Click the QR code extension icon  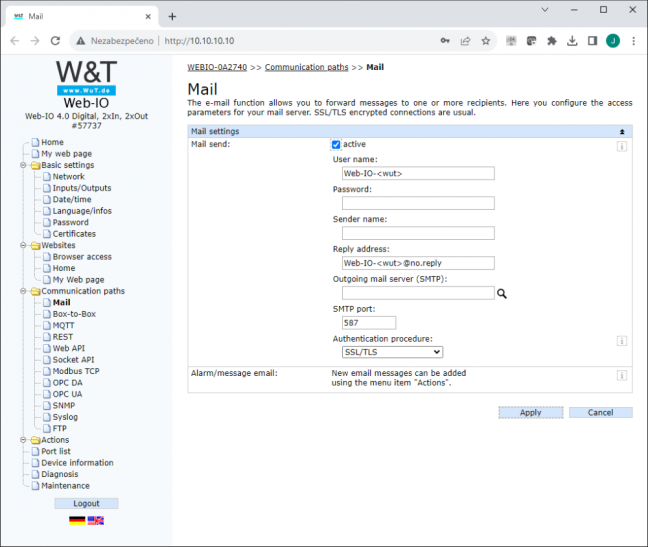click(511, 40)
